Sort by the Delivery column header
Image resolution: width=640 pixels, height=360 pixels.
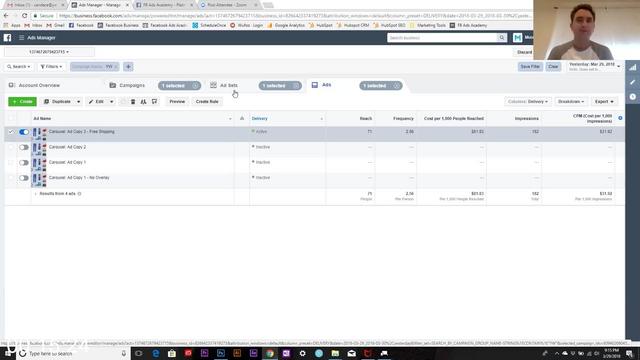(260, 118)
